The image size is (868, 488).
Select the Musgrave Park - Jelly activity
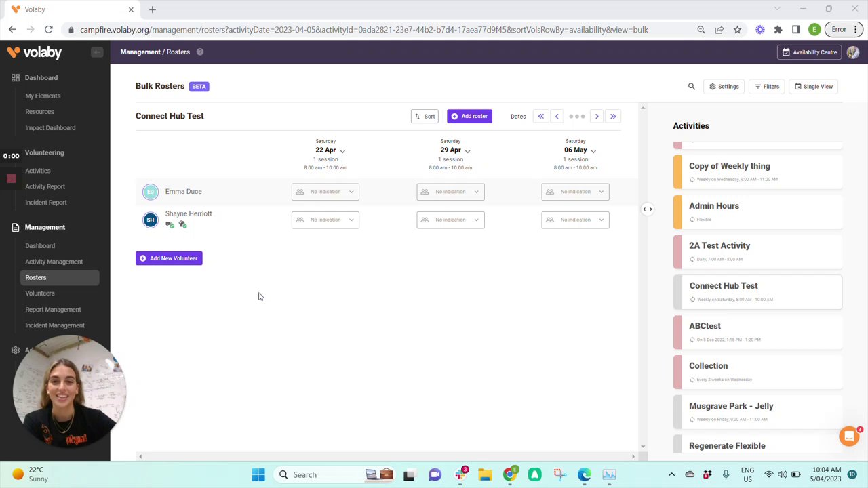[757, 411]
